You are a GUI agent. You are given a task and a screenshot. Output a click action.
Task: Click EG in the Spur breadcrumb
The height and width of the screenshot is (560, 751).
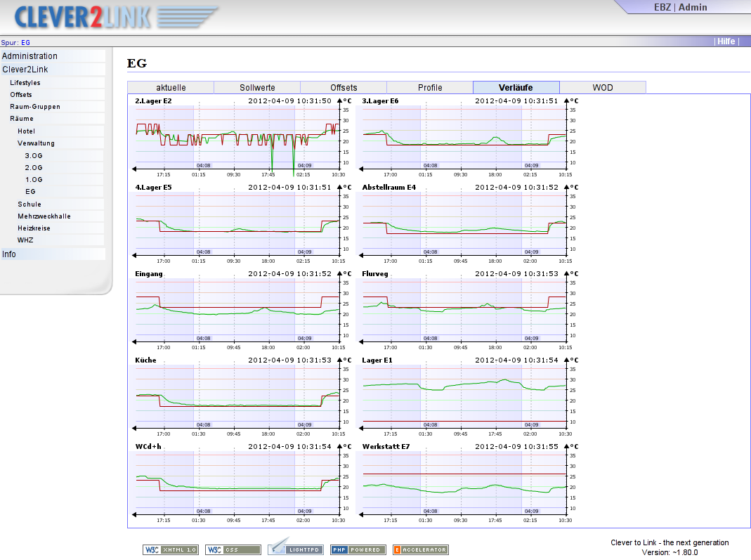point(25,43)
